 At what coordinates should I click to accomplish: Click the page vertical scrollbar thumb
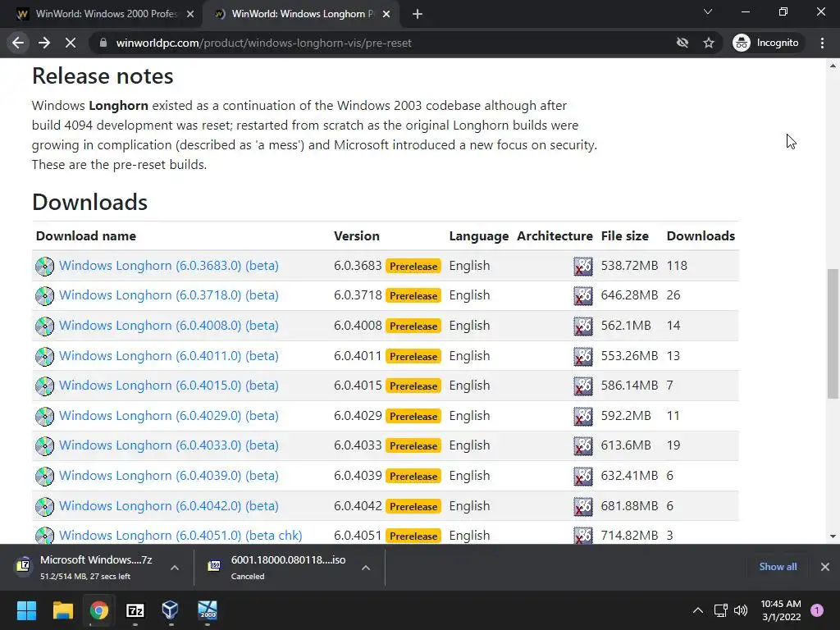(833, 333)
